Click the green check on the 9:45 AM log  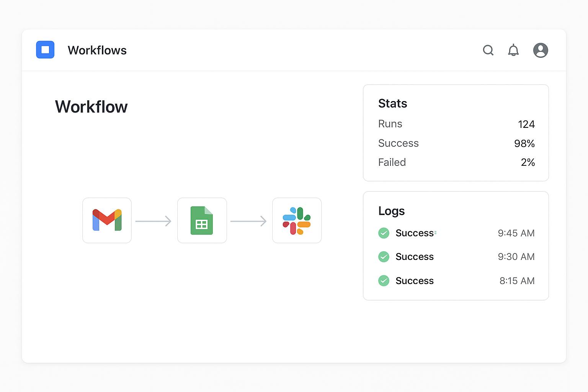click(x=384, y=233)
